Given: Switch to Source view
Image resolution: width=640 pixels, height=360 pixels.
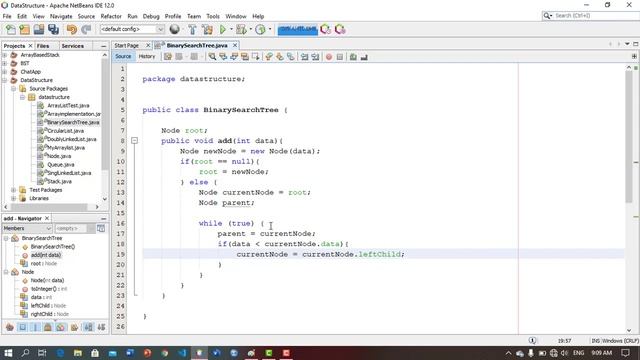Looking at the screenshot, I should [x=123, y=56].
